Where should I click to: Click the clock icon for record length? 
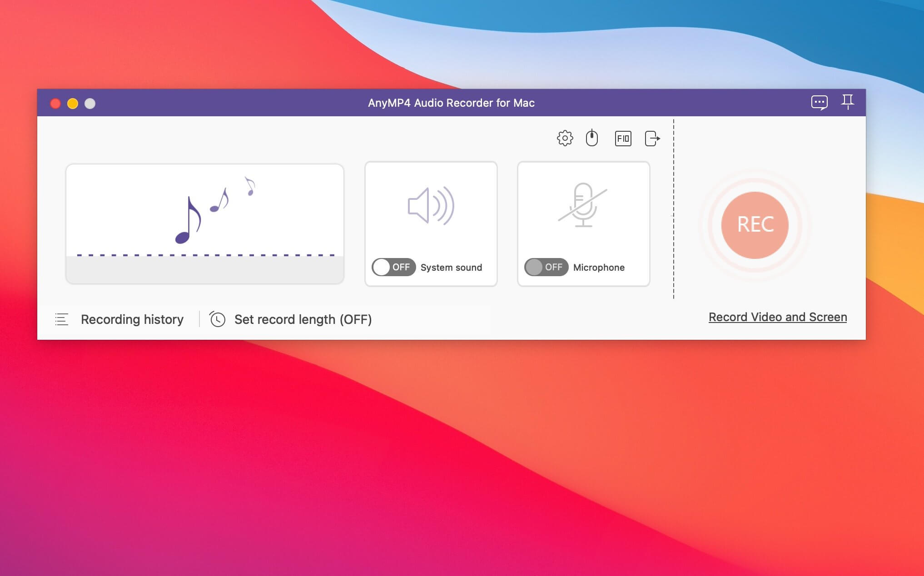click(217, 319)
